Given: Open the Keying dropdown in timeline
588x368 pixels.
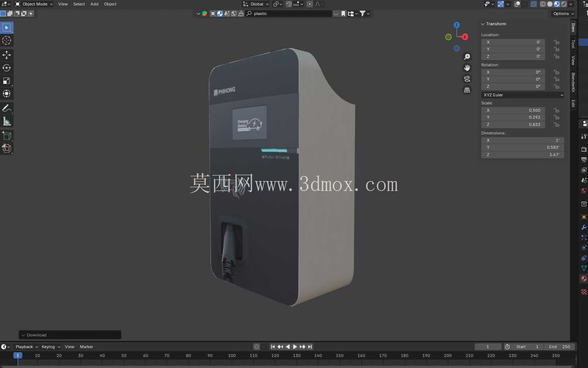Looking at the screenshot, I should [x=51, y=347].
